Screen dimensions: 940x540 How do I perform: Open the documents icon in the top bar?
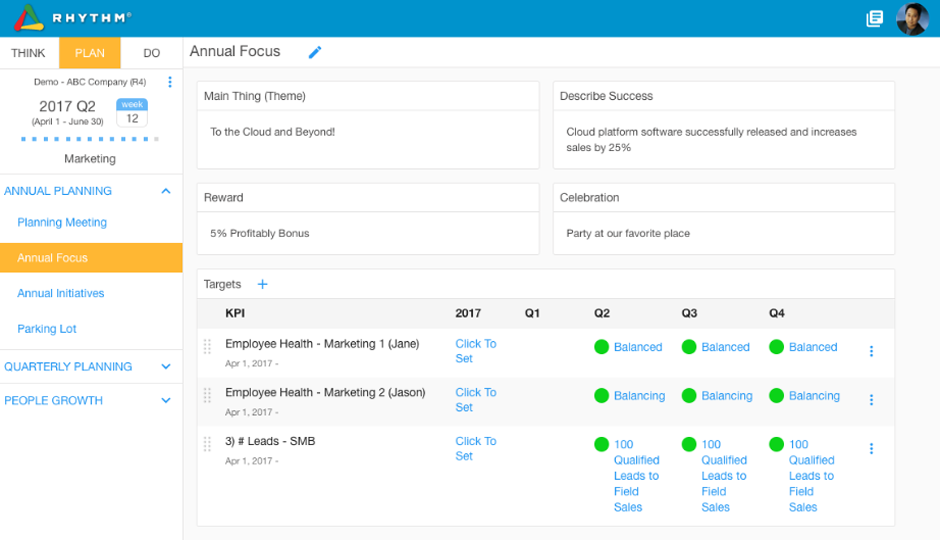point(875,19)
